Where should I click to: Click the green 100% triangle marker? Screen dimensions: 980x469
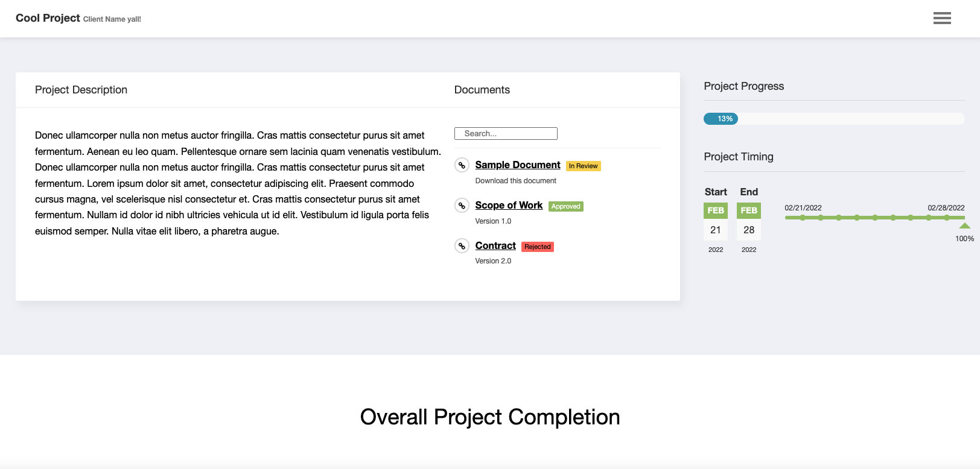point(965,225)
